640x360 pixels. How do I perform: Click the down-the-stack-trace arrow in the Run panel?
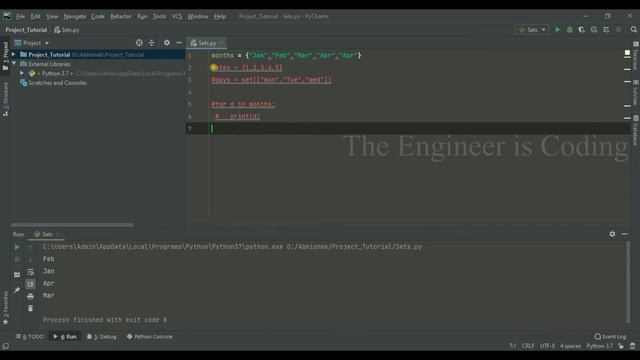pyautogui.click(x=30, y=259)
